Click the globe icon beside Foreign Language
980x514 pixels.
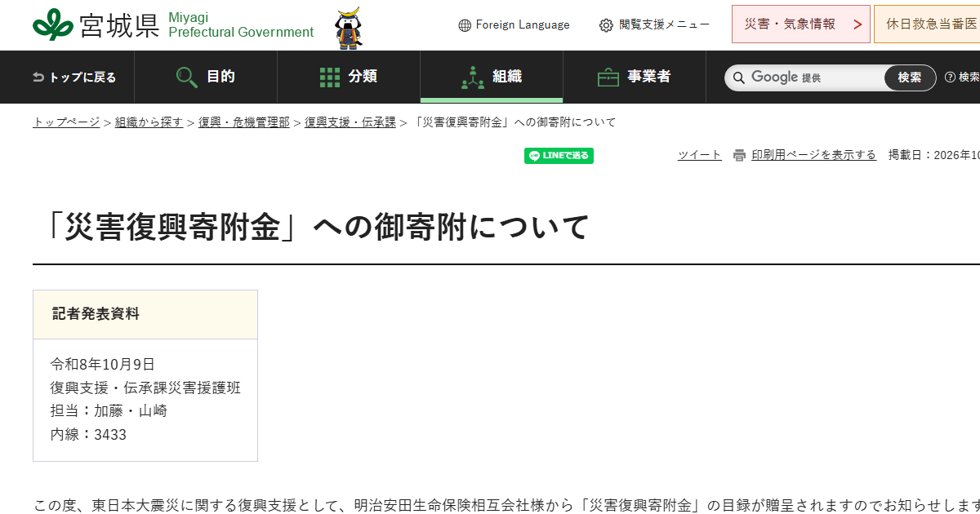(465, 25)
